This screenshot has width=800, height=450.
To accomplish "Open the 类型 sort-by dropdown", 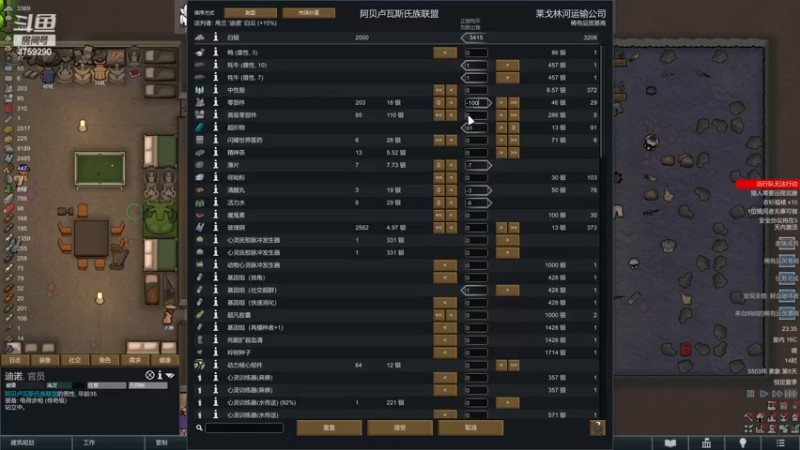I will (x=251, y=13).
